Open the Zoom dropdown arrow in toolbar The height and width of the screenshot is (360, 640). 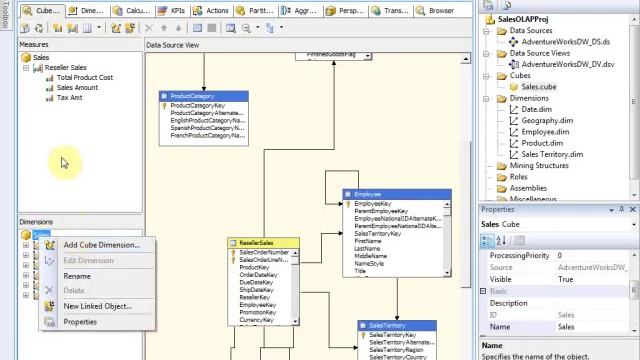pyautogui.click(x=258, y=28)
